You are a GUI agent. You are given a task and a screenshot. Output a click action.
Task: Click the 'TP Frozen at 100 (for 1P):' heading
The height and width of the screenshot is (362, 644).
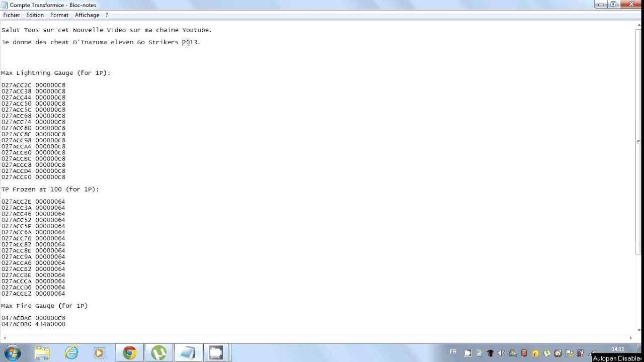pyautogui.click(x=50, y=190)
